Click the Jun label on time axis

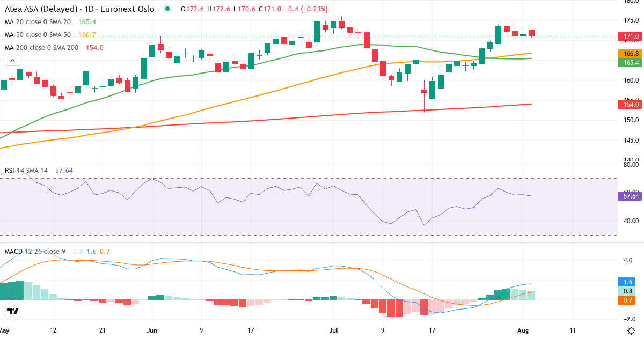(152, 330)
